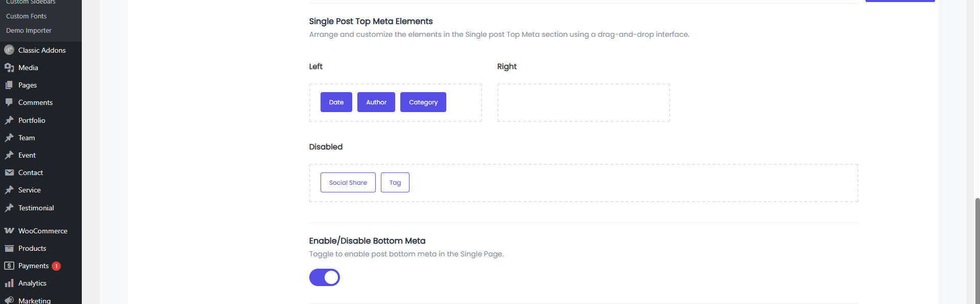
Task: Toggle the Bottom Meta switch off
Action: tap(325, 277)
